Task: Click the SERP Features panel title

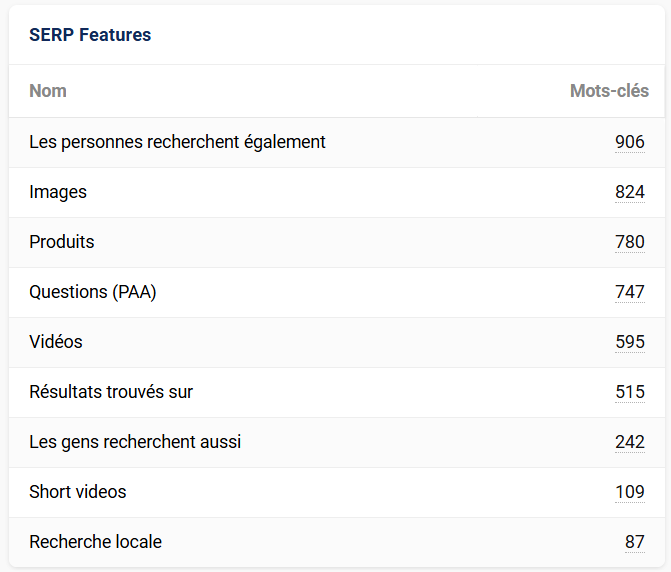Action: (x=90, y=35)
